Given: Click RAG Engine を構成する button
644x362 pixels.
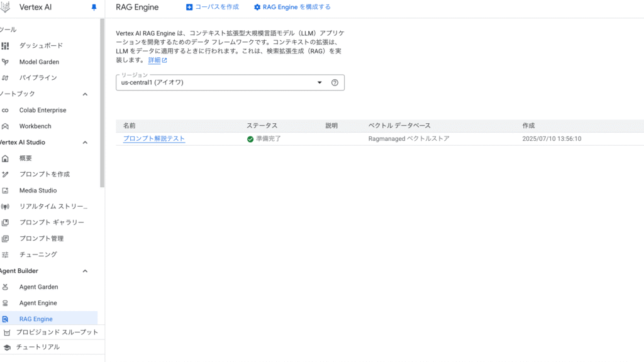Looking at the screenshot, I should [x=292, y=7].
